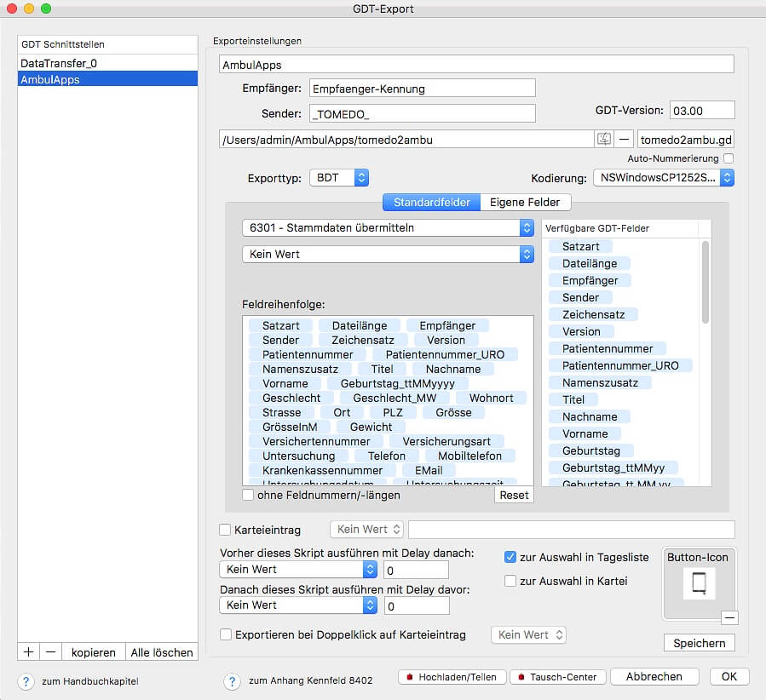
Task: Select Mobiltelefon token in Feldreihenfolge
Action: coord(470,456)
